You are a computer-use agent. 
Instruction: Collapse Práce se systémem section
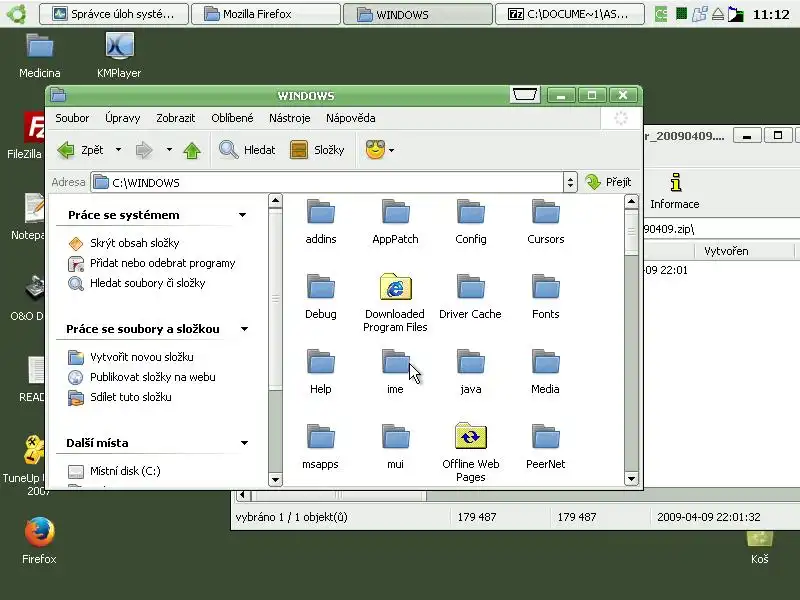pos(242,215)
